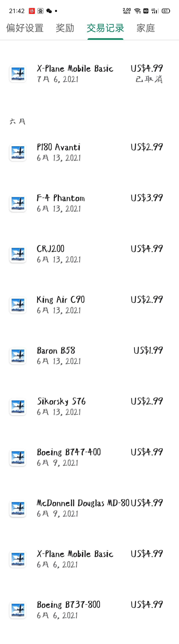Viewport: 179px width, 644px height.
Task: Tap the Baron B58 purchase icon
Action: [18, 356]
